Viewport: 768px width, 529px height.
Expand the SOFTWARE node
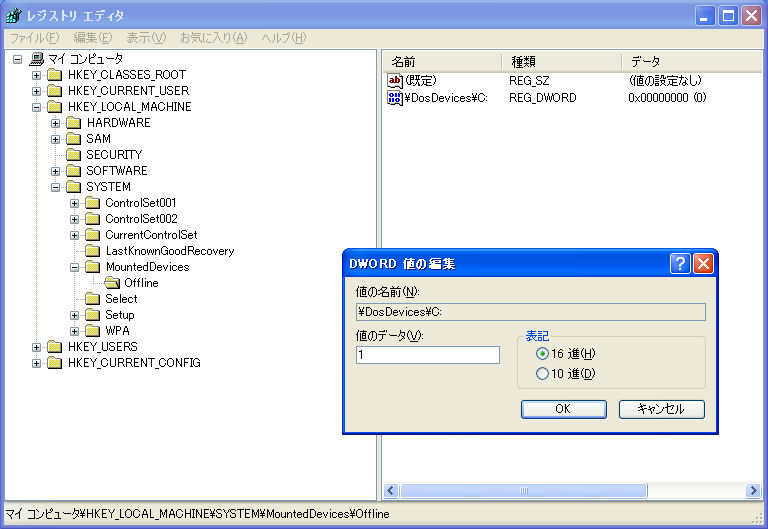pos(55,171)
